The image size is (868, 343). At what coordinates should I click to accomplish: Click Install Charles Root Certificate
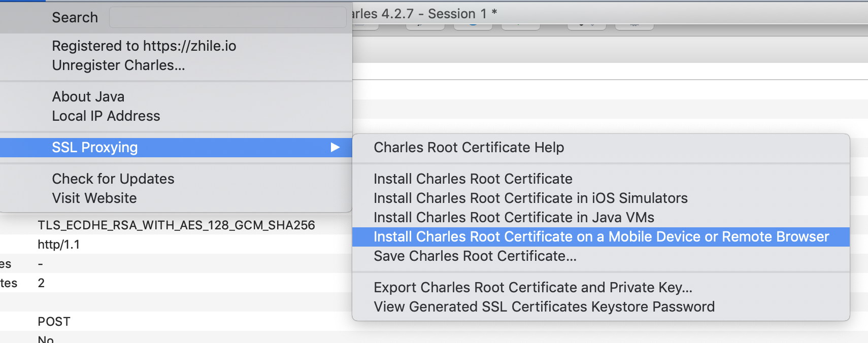pyautogui.click(x=473, y=179)
